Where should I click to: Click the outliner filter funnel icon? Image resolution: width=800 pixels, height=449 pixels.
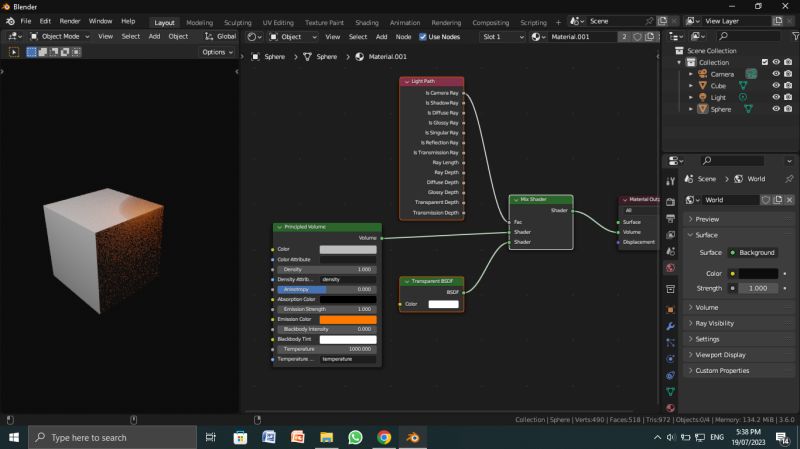coord(795,36)
